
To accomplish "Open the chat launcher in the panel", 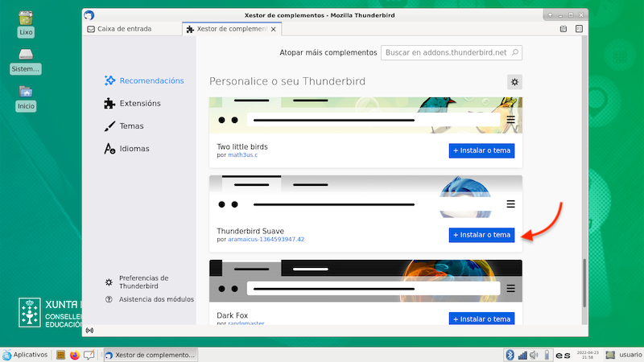I will point(89,355).
